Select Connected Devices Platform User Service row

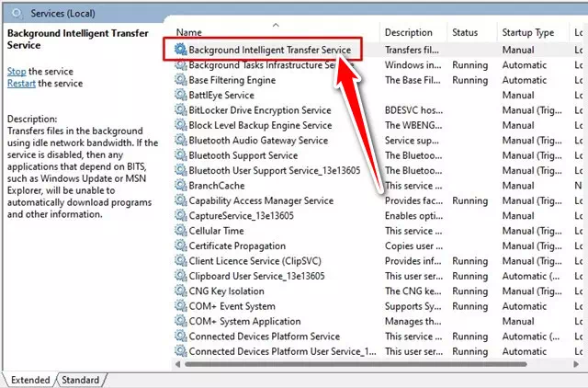click(x=282, y=351)
